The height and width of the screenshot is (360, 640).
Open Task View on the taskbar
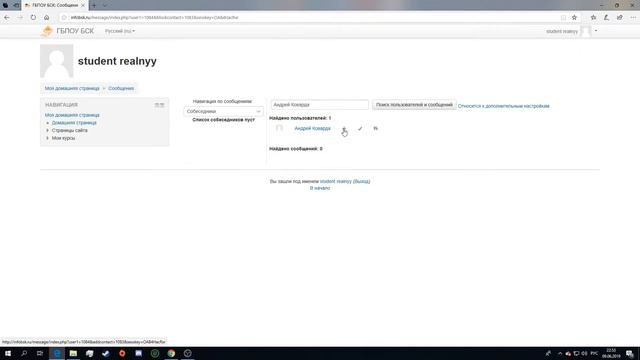point(40,353)
